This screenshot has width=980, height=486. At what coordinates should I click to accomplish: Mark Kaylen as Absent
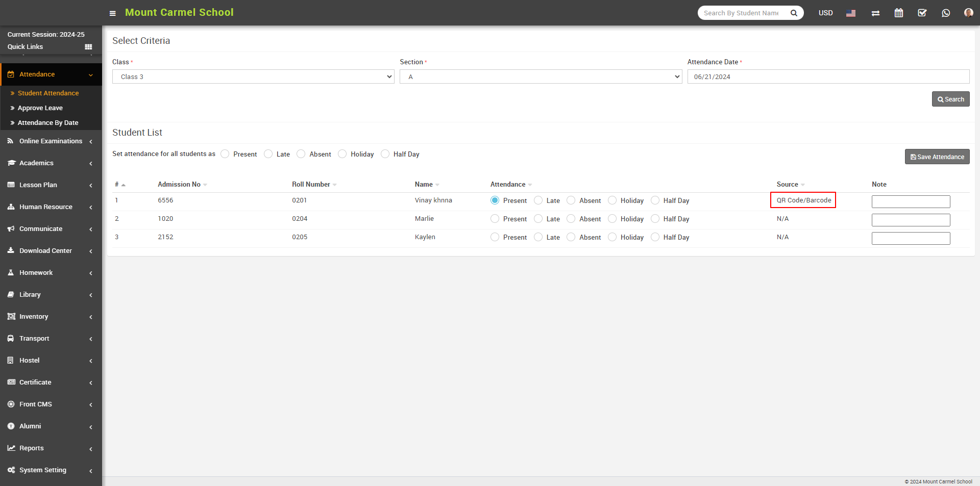click(x=571, y=237)
